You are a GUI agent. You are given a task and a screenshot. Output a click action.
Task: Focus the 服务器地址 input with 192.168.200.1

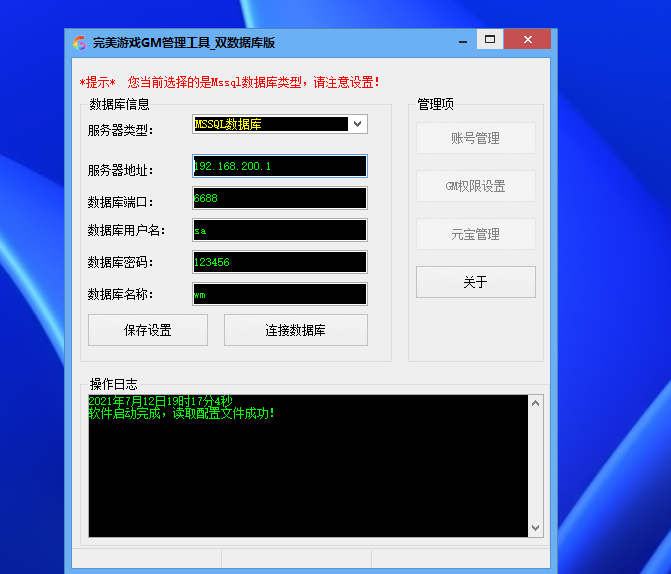pos(280,166)
